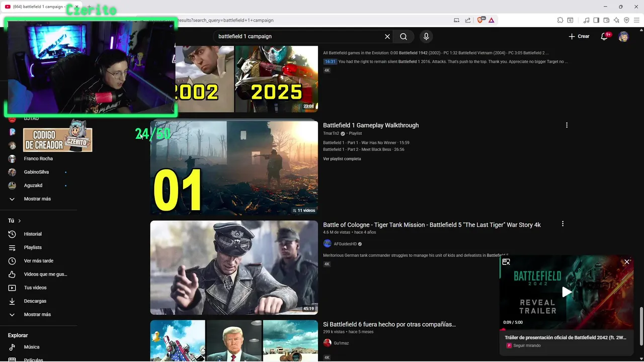
Task: Click Part 1 War Has No Winner entry
Action: 366,143
